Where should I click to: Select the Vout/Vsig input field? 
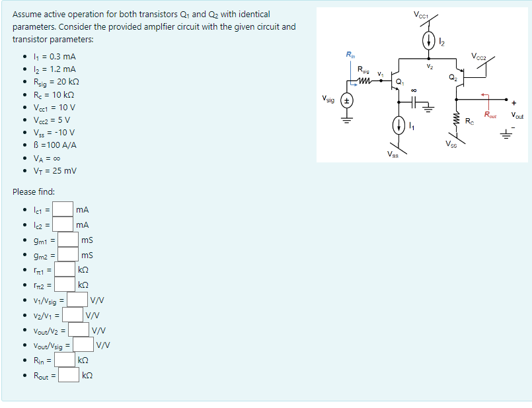(82, 345)
